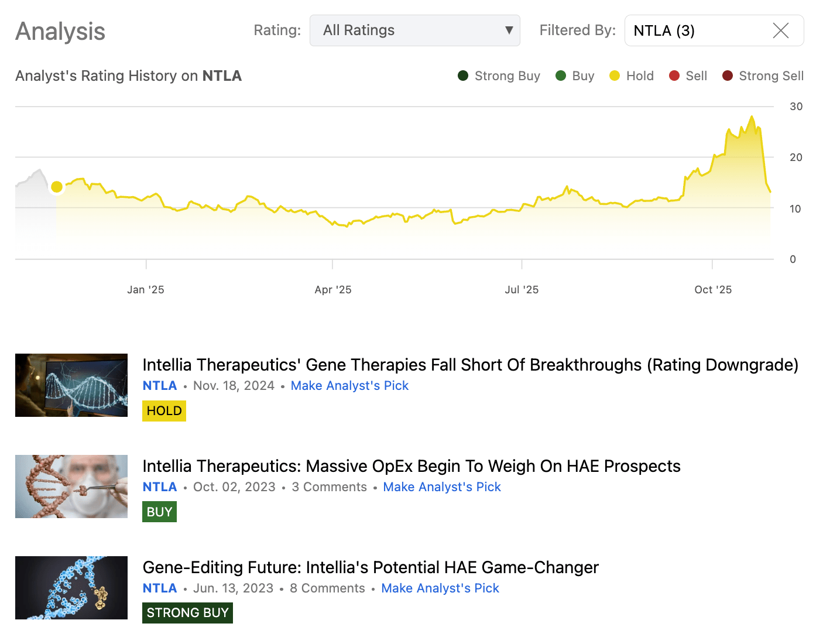Open 3 Comments on Oct. 2023 article
Screen dimensions: 823x644
coord(329,487)
